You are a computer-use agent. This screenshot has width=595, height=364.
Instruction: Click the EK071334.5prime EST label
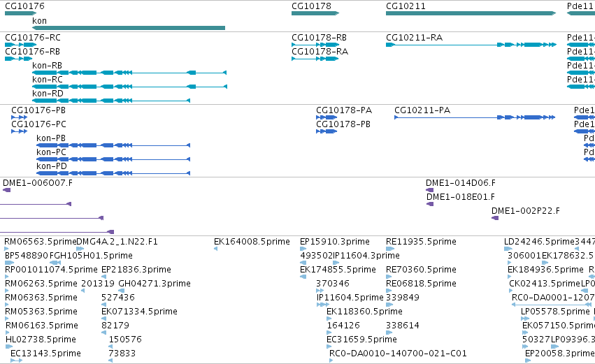pyautogui.click(x=139, y=312)
